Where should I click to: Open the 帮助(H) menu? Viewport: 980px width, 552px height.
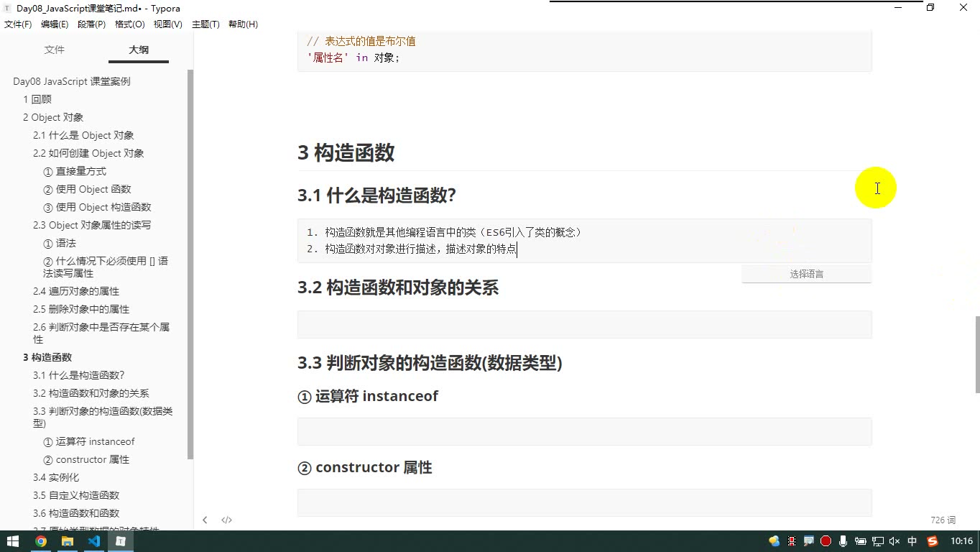(243, 24)
